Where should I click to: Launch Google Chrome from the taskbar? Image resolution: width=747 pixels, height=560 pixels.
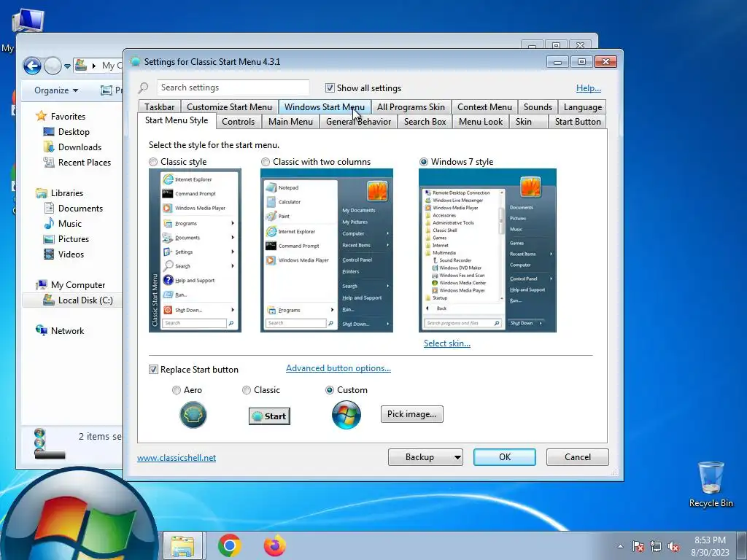click(x=230, y=545)
